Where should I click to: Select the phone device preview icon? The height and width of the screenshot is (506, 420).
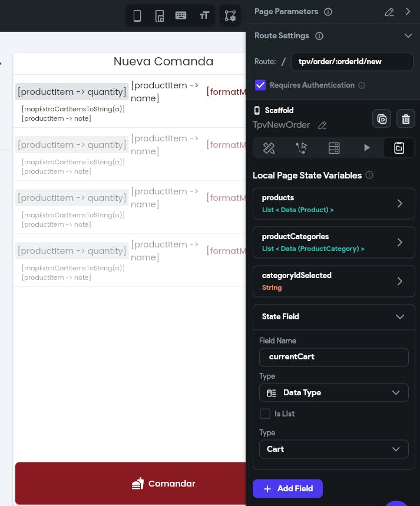point(137,16)
